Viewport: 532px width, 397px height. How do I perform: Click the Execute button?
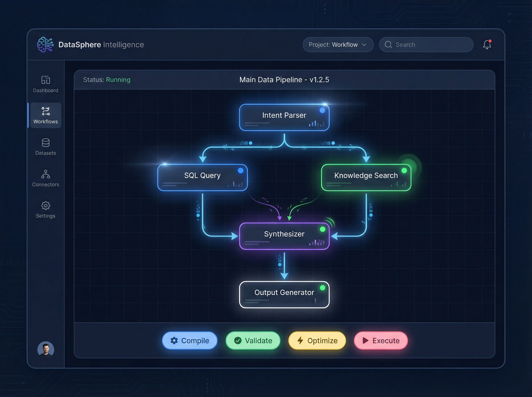[381, 341]
